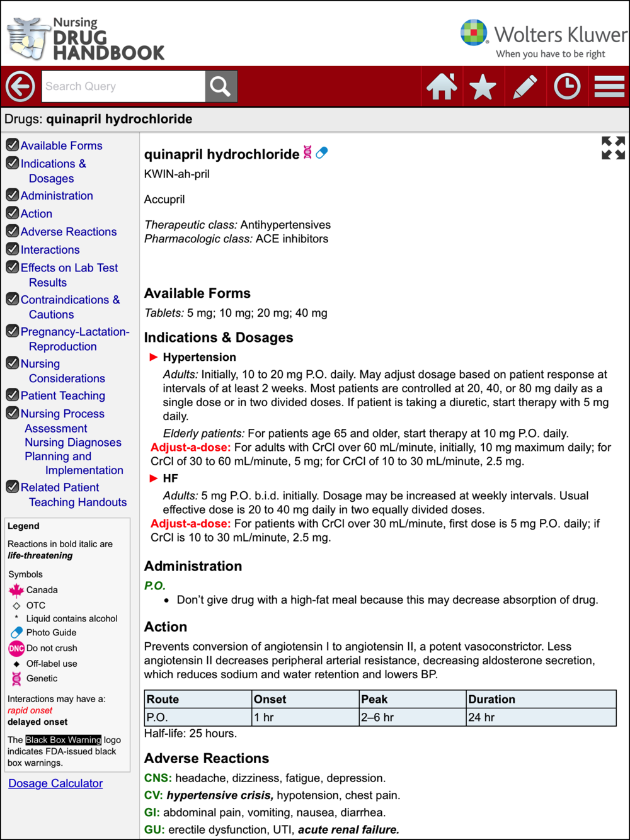Toggle the Available Forms checkbox

pyautogui.click(x=12, y=145)
